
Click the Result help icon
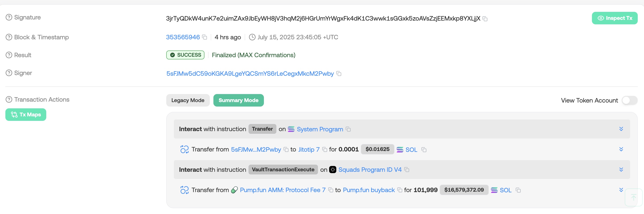pos(9,55)
